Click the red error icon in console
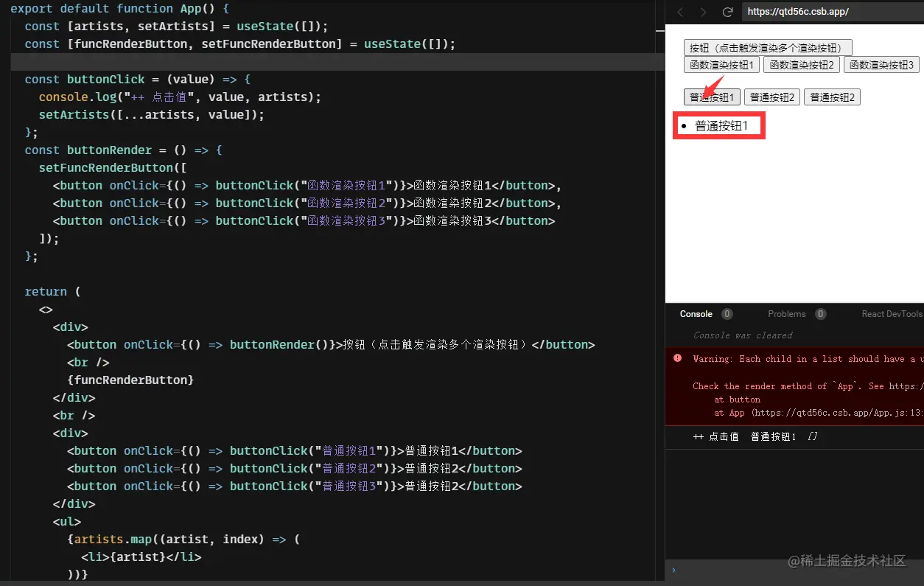Viewport: 924px width, 586px height. coord(677,358)
